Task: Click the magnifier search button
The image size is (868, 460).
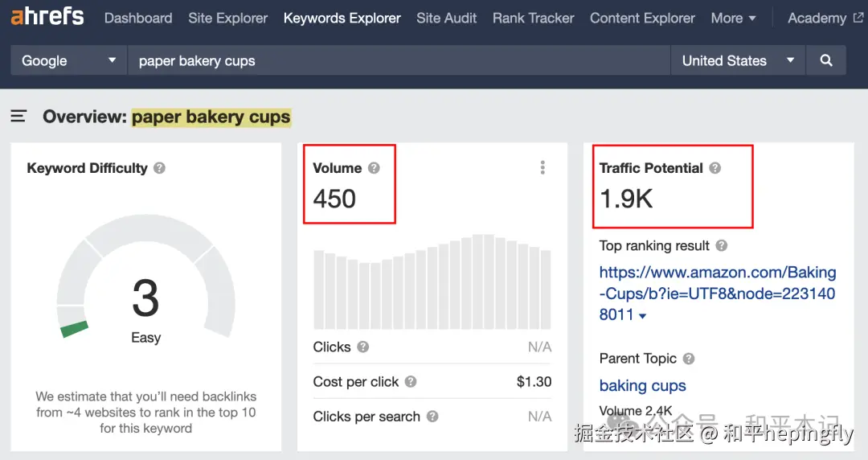Action: click(x=825, y=61)
